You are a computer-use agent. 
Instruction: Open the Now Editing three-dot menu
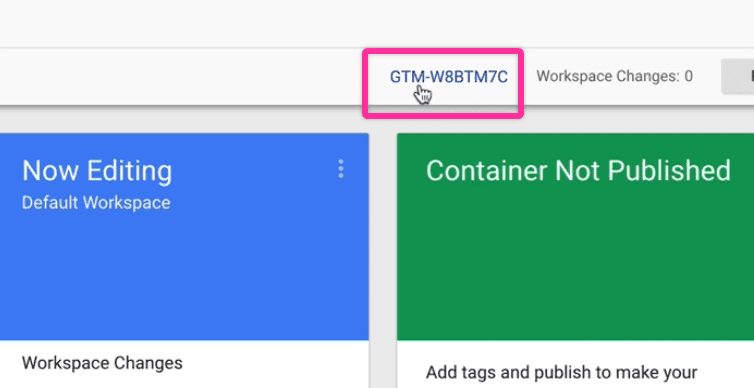click(x=341, y=169)
